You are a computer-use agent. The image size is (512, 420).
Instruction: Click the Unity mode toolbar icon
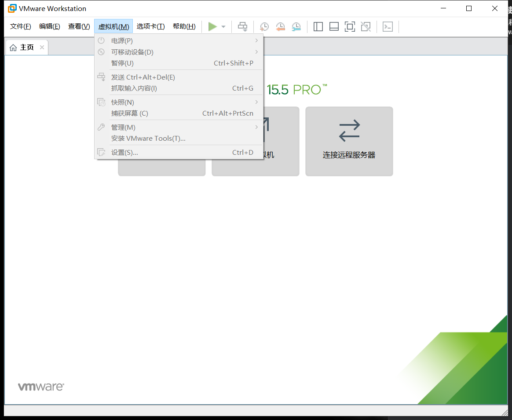click(366, 26)
